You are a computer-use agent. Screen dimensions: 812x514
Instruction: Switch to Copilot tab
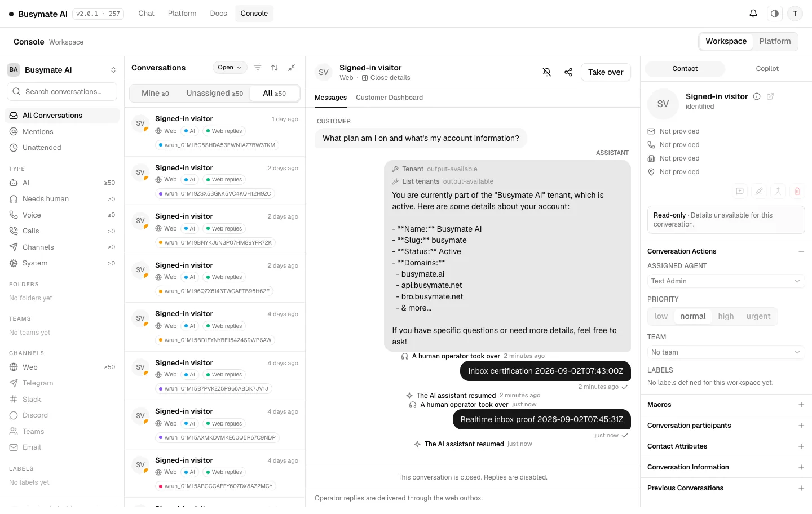(767, 69)
